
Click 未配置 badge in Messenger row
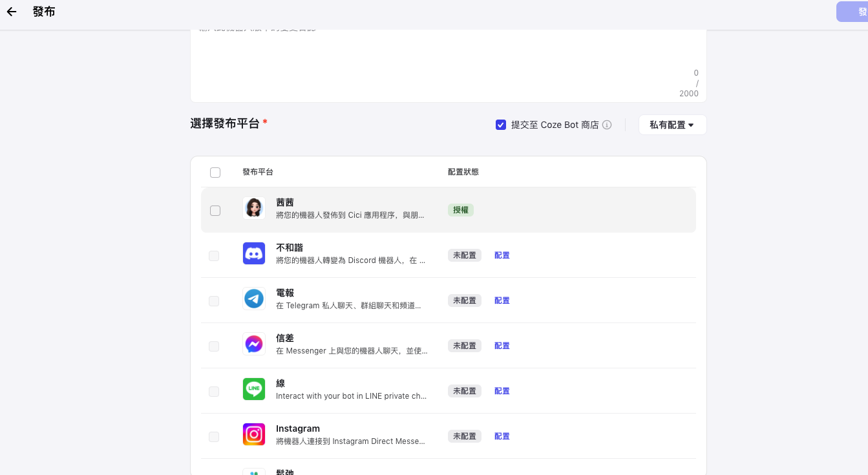tap(465, 346)
